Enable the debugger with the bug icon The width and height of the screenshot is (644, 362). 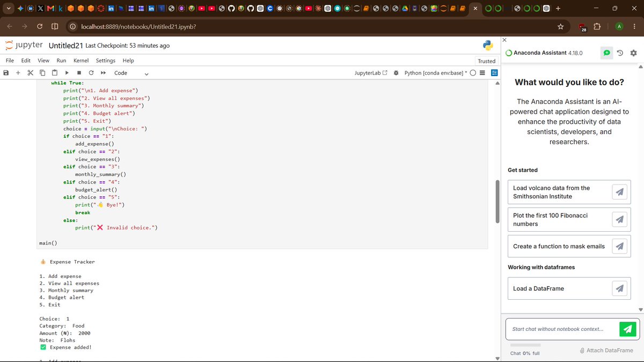pyautogui.click(x=396, y=73)
